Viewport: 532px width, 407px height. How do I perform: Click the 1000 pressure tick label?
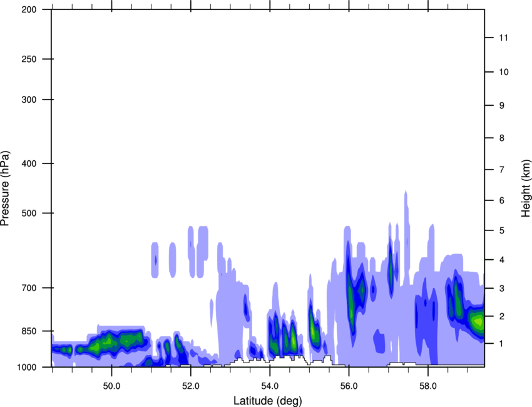coord(26,367)
